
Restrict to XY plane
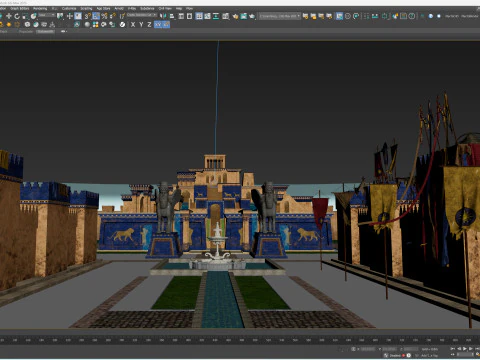[158, 25]
